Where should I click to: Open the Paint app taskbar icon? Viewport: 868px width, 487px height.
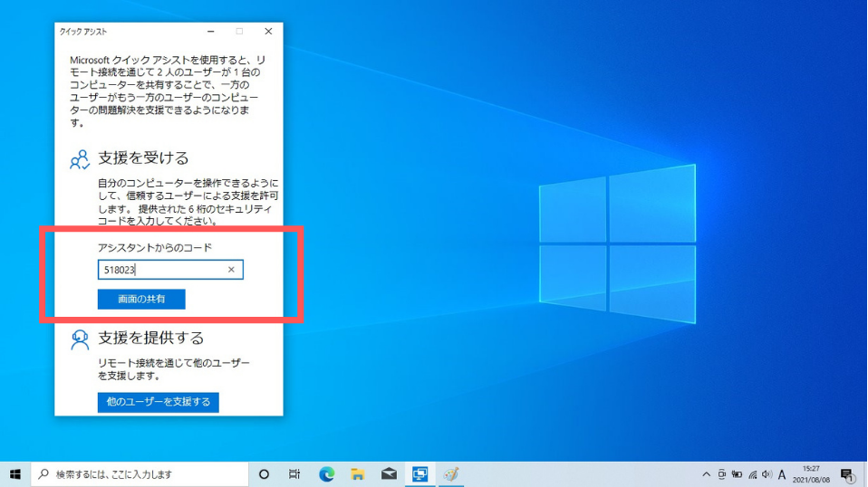tap(451, 474)
